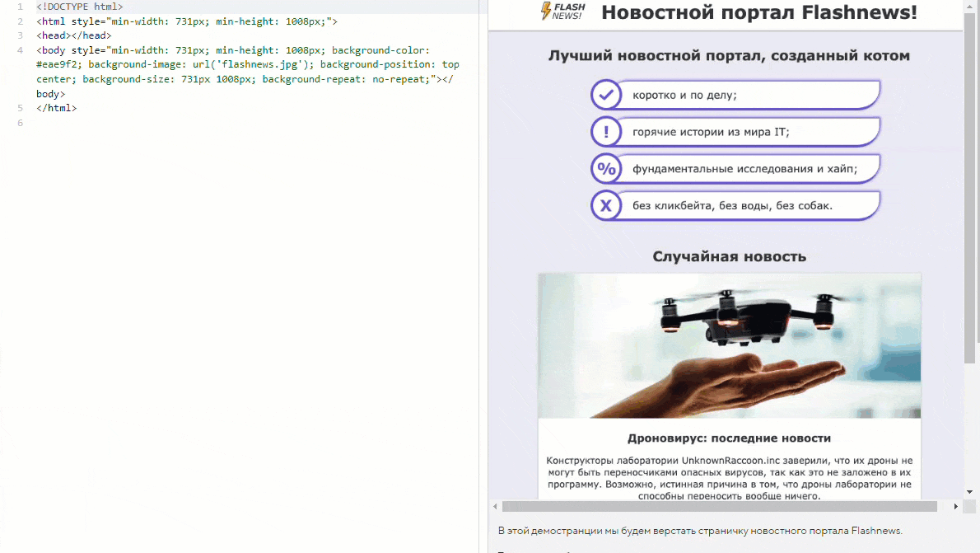This screenshot has height=553, width=980.
Task: Click the Flash News lightning logo
Action: click(562, 12)
